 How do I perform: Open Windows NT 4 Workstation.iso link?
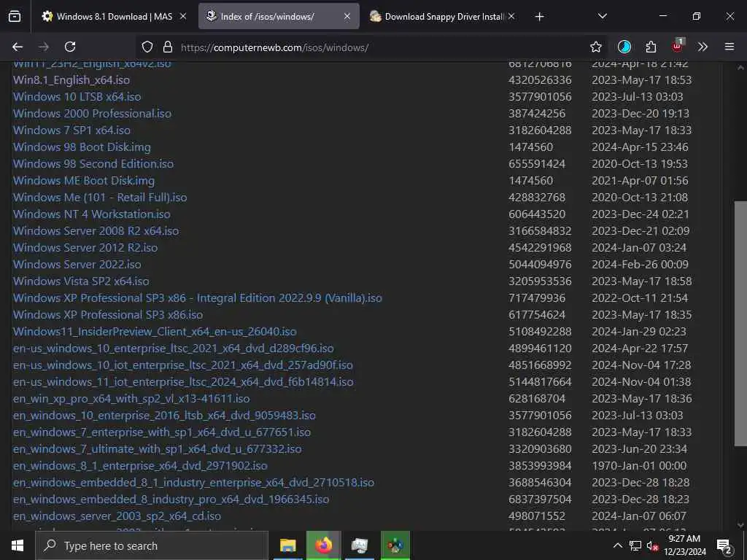pos(91,214)
